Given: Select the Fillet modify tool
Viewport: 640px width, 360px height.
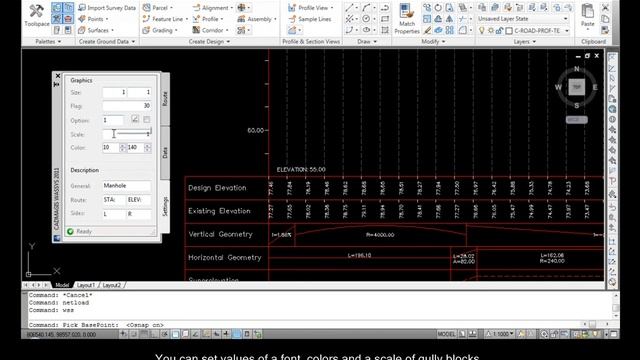Looking at the screenshot, I should [x=462, y=30].
